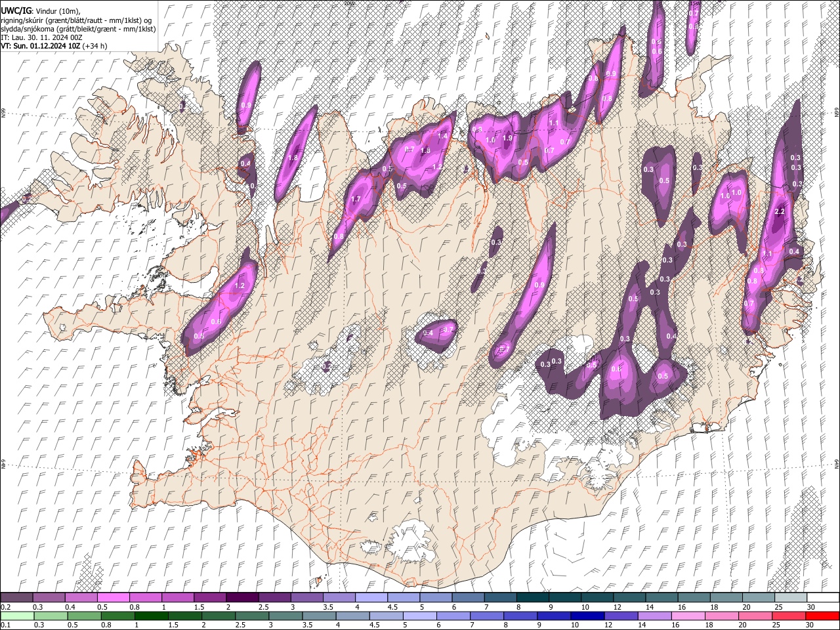The height and width of the screenshot is (630, 840).
Task: Click the white snow legend swatch at 30
Action: [x=822, y=598]
